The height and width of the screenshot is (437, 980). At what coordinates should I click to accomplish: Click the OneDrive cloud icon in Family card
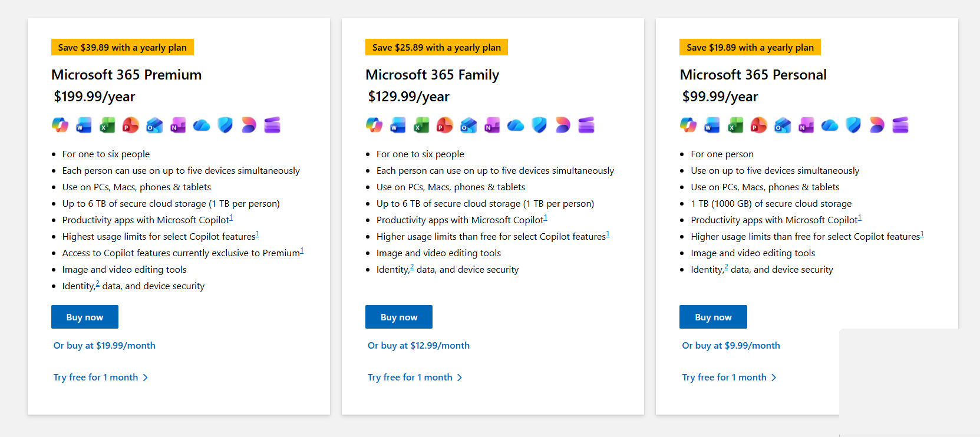(x=516, y=125)
